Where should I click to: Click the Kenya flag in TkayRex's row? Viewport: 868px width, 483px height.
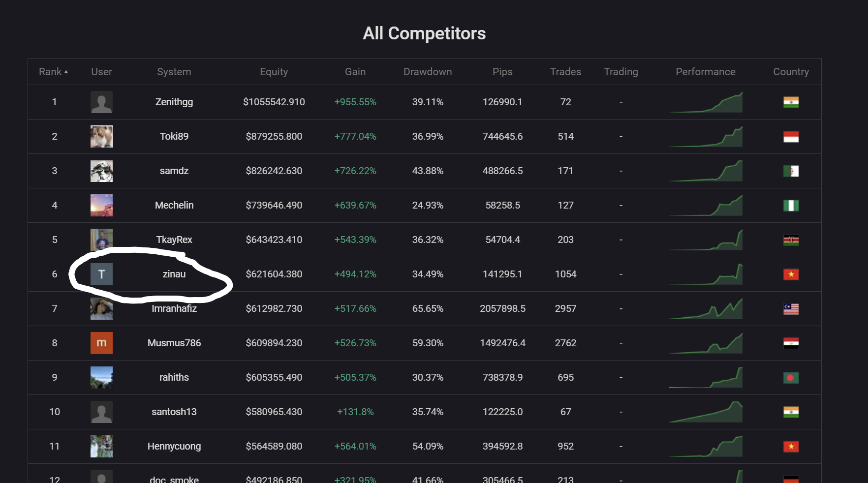(791, 240)
